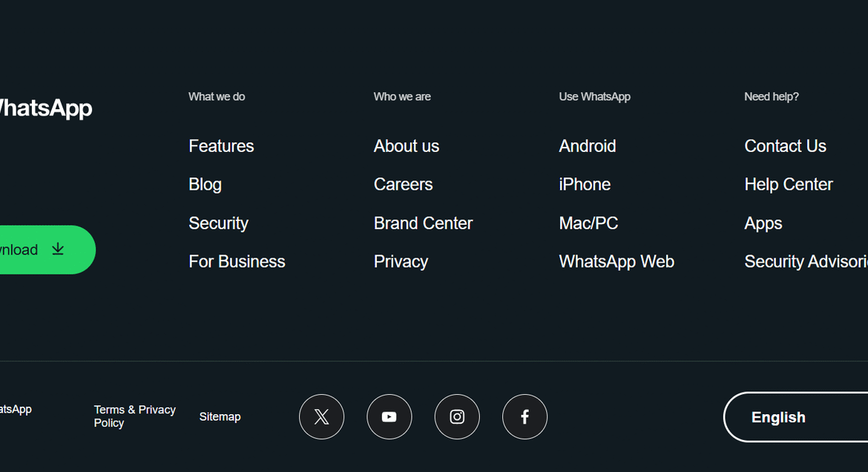The image size is (868, 472).
Task: Open the Brand Center link
Action: (423, 223)
